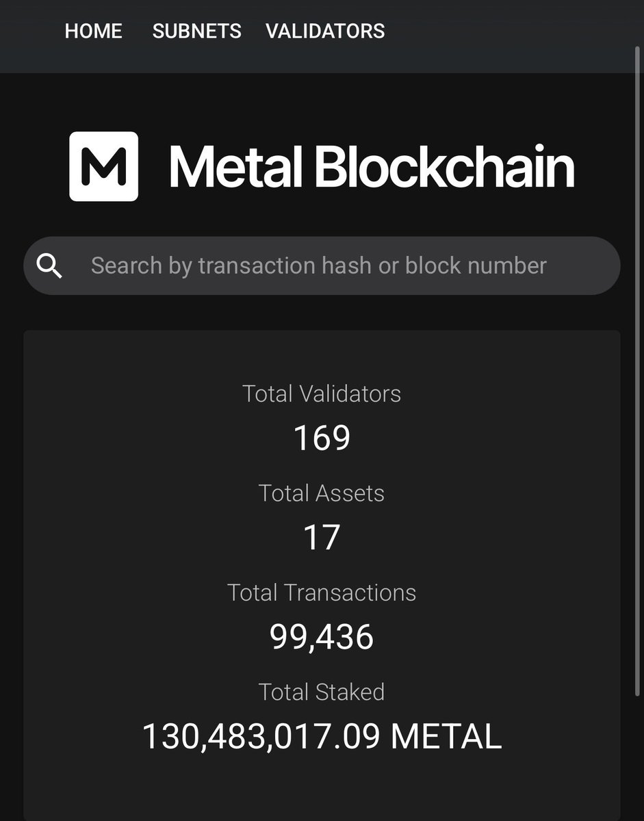644x821 pixels.
Task: Click empty header space right of VALIDATORS
Action: coord(513,31)
